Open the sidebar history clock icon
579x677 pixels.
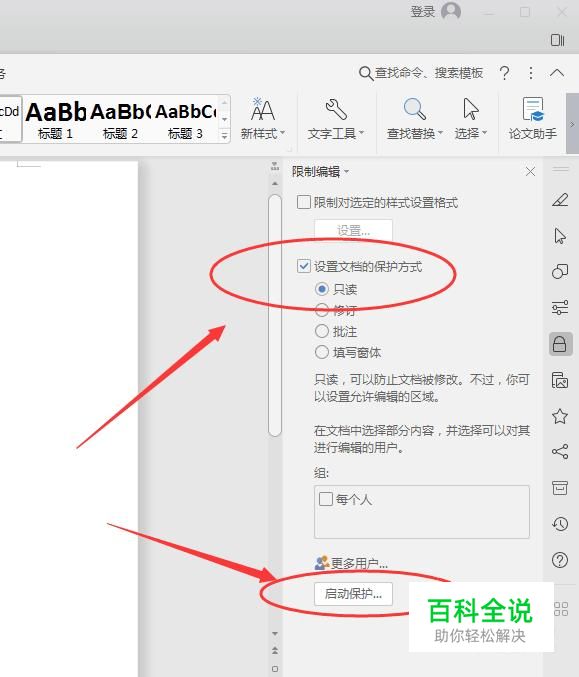pyautogui.click(x=560, y=524)
